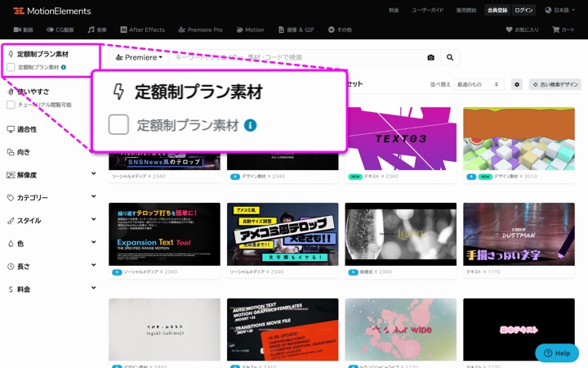This screenshot has width=588, height=368.
Task: Click the tag icon beside カテゴリー
Action: [11, 198]
